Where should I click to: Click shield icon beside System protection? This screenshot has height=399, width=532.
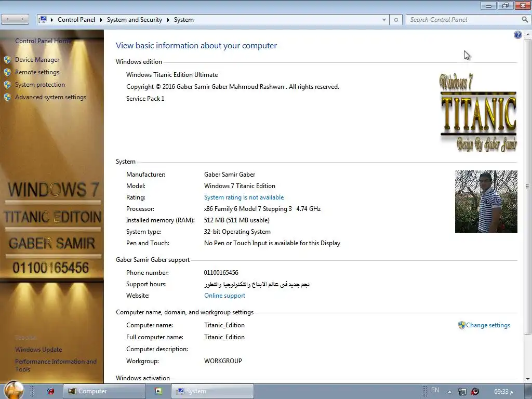point(7,85)
